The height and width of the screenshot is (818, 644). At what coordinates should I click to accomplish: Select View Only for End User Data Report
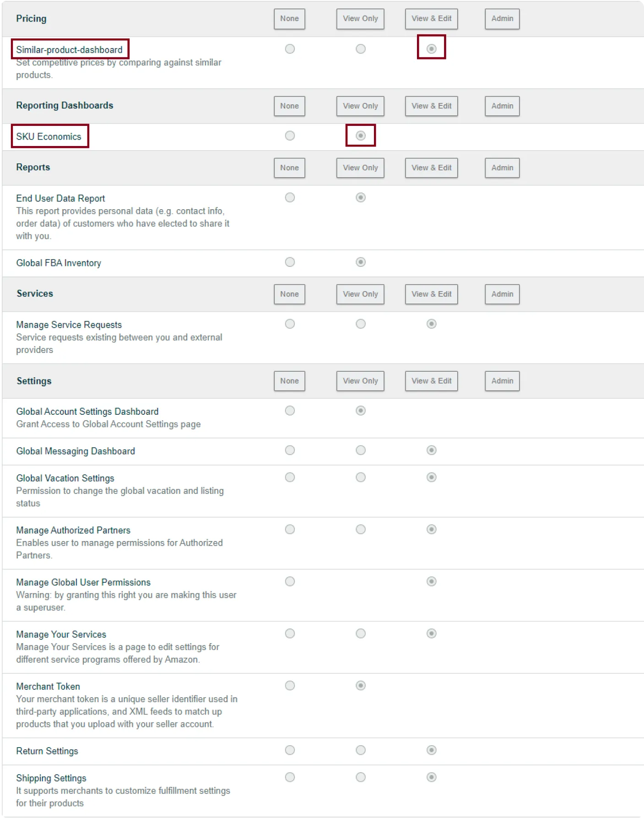361,197
